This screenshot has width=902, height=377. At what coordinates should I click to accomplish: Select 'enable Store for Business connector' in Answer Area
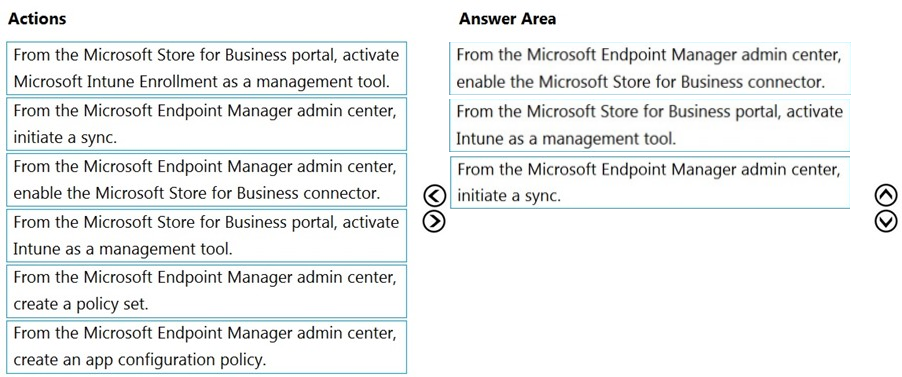tap(650, 68)
